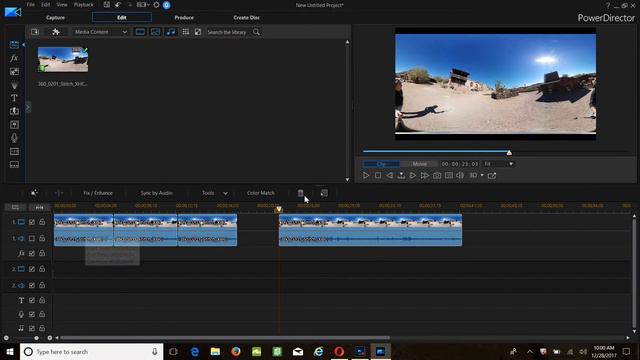Open the Edit menu in the menu bar

click(45, 5)
